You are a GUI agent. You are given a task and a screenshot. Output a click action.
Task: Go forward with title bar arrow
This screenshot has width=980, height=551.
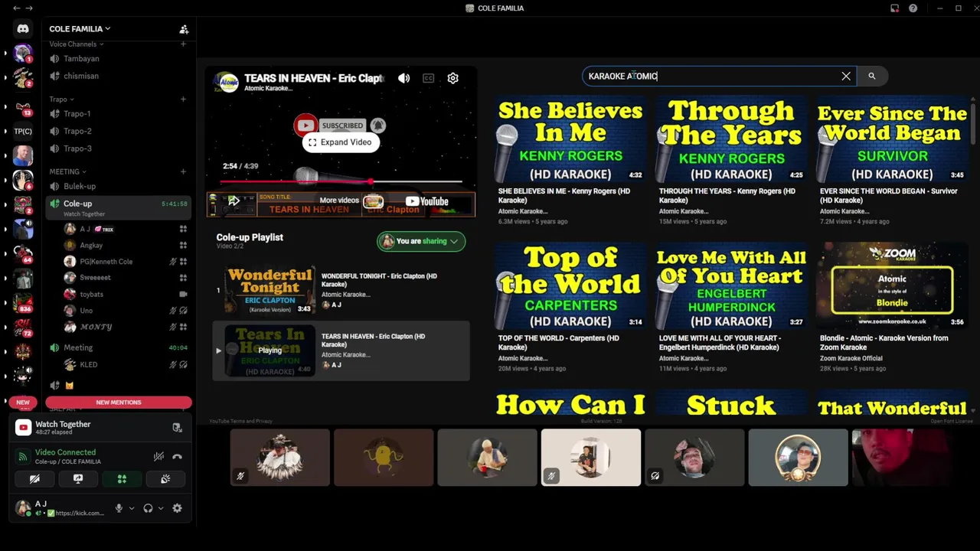click(29, 8)
